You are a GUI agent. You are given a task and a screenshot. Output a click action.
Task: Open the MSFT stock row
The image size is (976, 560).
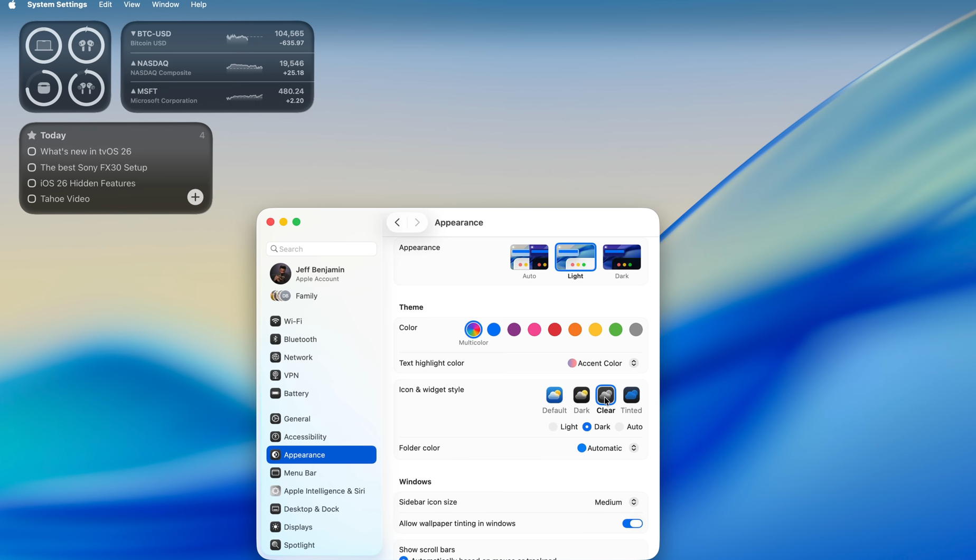point(217,96)
